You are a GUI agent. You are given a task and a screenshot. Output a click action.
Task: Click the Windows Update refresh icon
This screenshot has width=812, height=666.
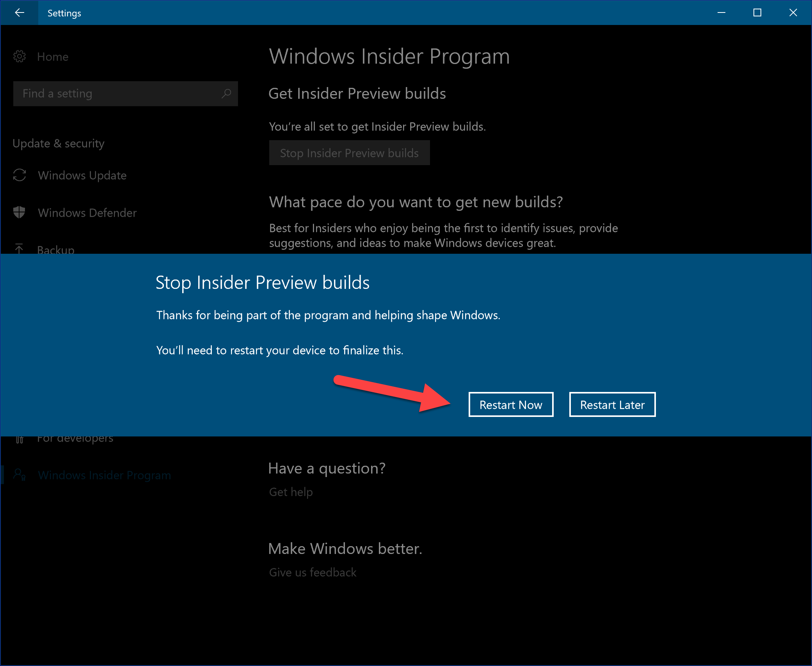tap(20, 175)
